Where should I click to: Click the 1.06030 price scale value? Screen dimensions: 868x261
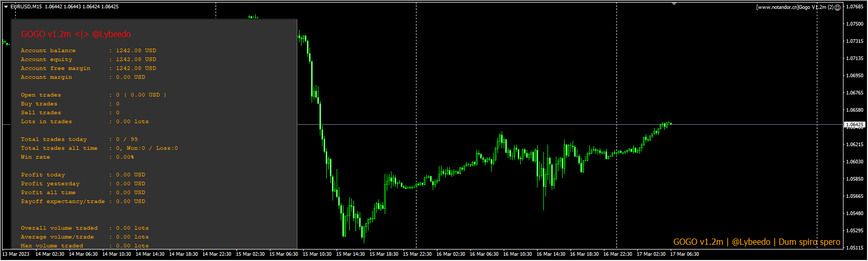click(854, 162)
